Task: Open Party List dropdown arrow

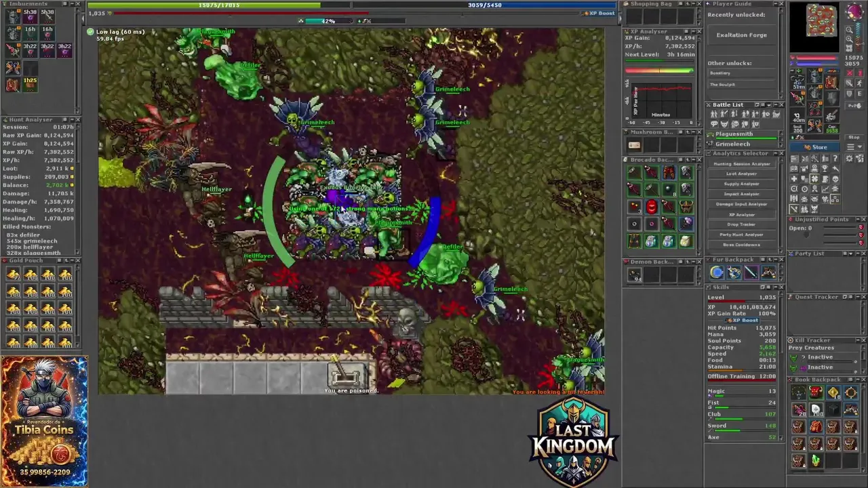Action: [x=850, y=253]
